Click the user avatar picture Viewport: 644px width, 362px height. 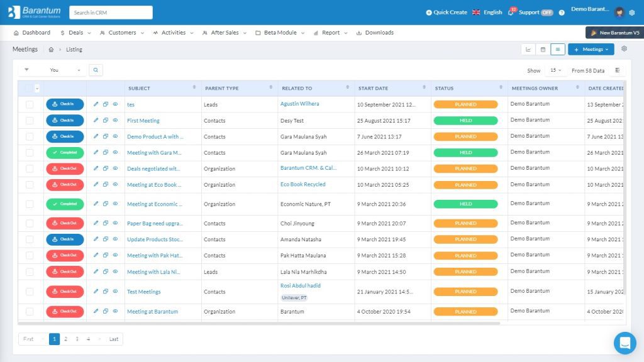[x=619, y=13]
